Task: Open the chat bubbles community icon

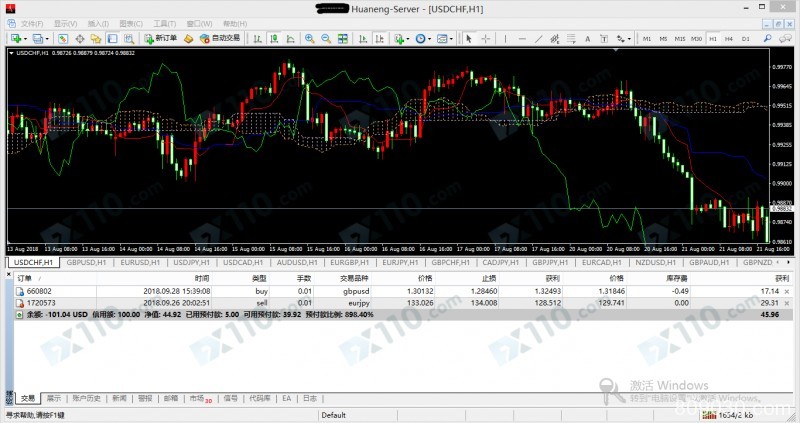Action: (785, 39)
